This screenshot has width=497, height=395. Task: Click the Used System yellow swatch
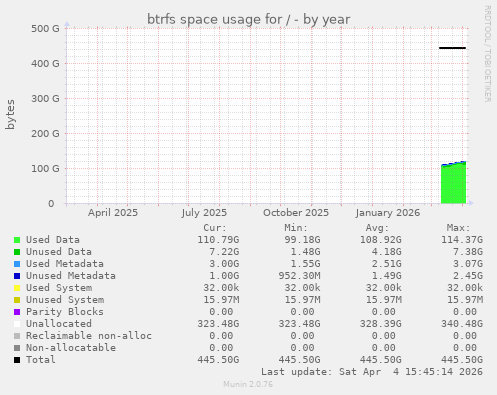[17, 288]
